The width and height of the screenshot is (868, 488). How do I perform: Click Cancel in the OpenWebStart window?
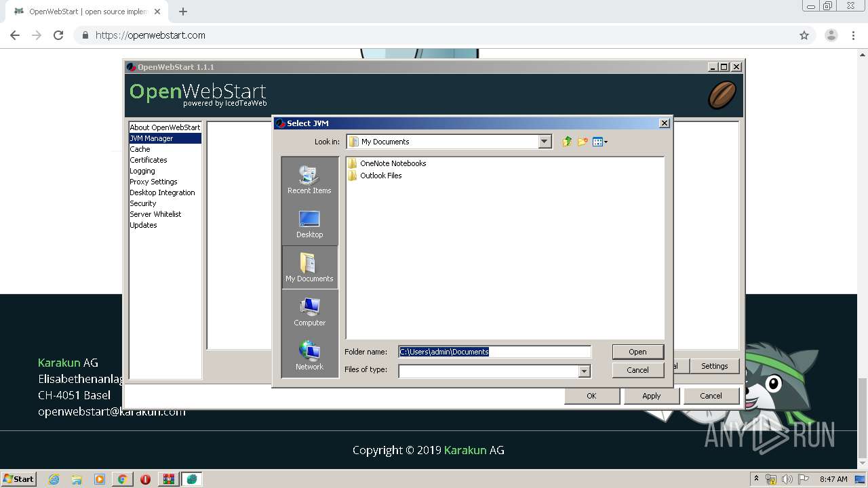pyautogui.click(x=711, y=396)
